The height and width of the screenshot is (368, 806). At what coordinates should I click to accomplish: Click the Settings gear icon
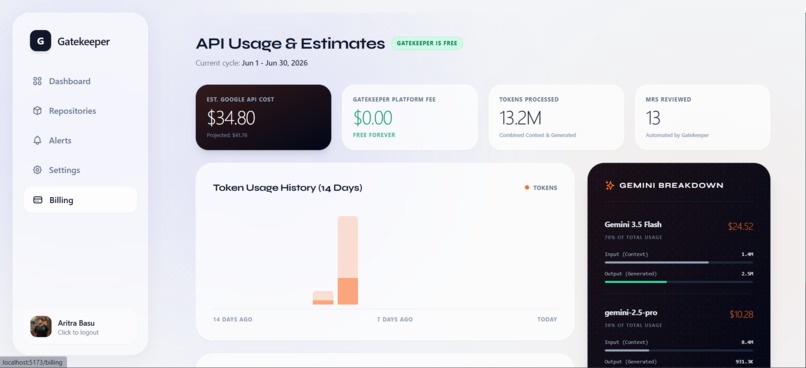pyautogui.click(x=37, y=170)
